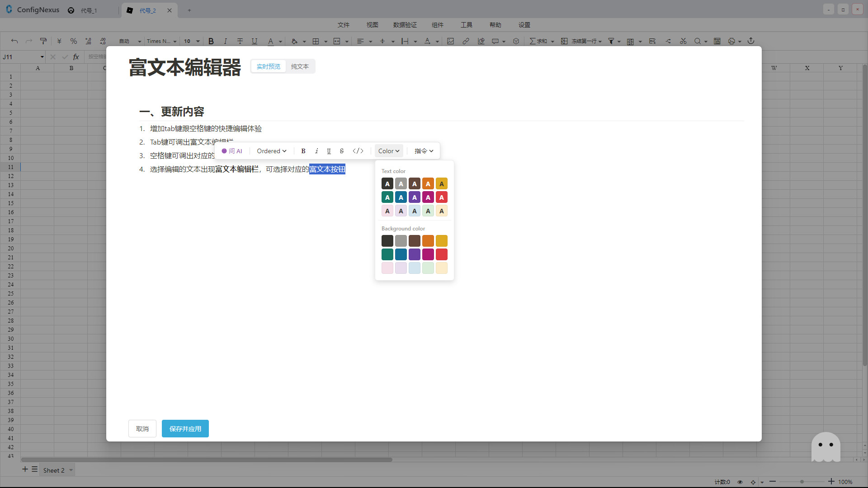Expand the 指令 dropdown

click(423, 150)
